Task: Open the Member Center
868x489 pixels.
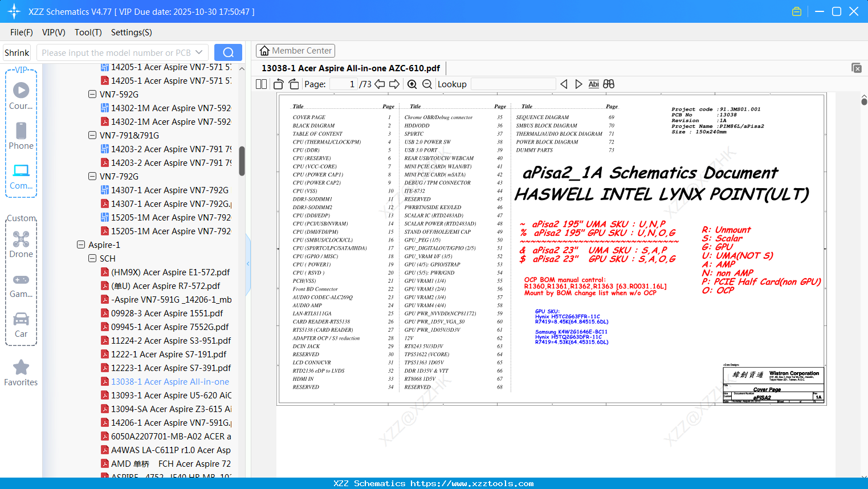Action: click(x=295, y=51)
